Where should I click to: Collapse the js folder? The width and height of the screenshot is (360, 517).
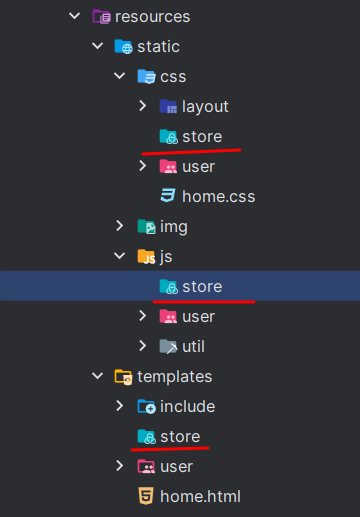coord(119,256)
